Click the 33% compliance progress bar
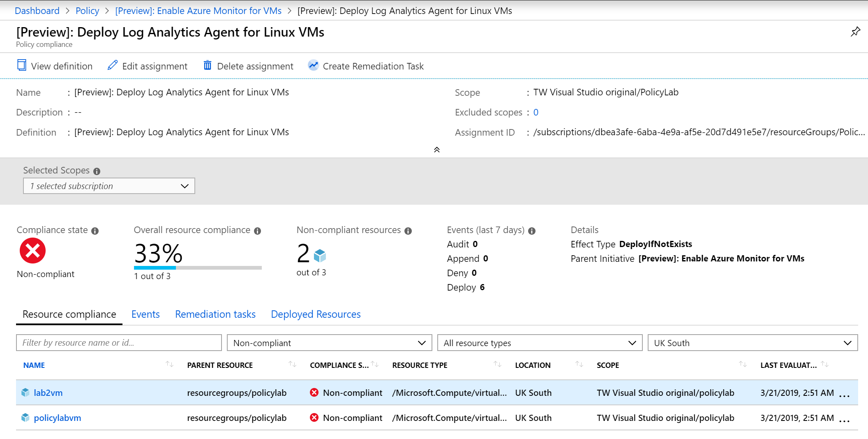Screen dimensions: 868x439 (x=197, y=268)
